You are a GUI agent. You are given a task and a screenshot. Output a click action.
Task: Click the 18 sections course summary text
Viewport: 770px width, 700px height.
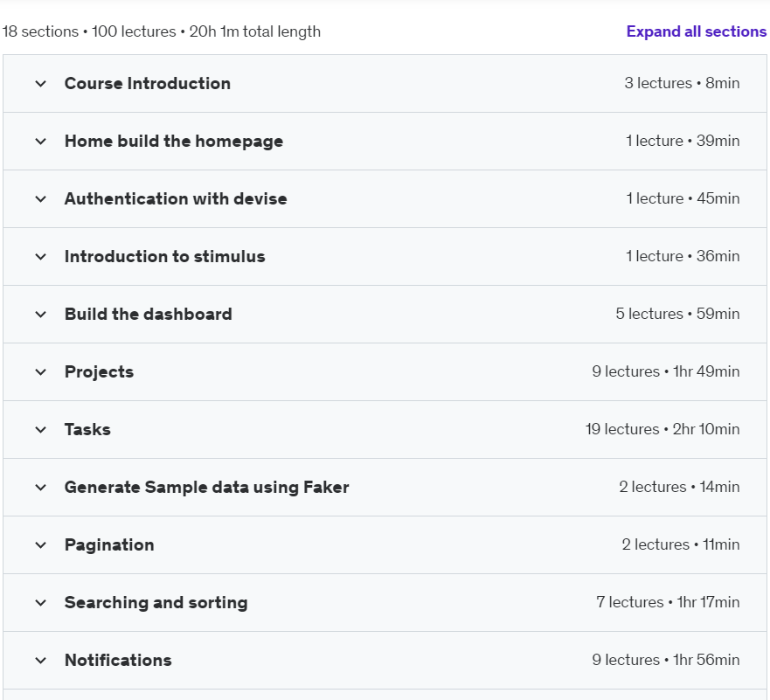[x=162, y=31]
